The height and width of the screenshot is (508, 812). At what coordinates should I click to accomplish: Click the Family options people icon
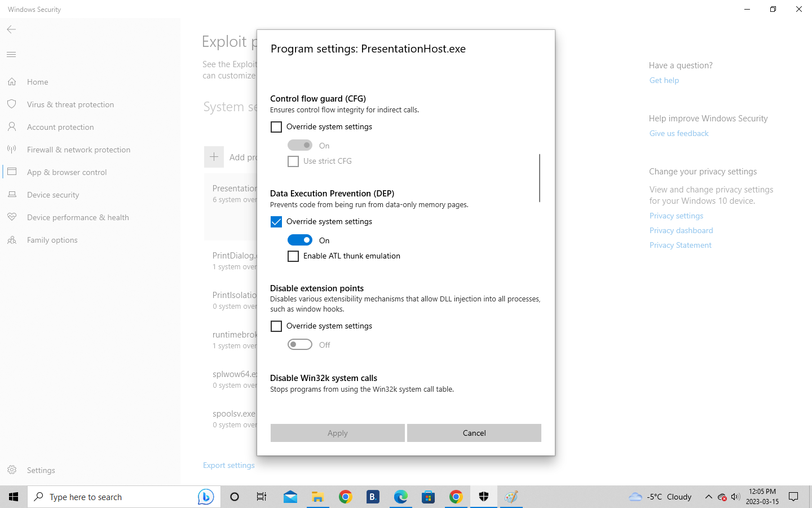[x=12, y=240]
